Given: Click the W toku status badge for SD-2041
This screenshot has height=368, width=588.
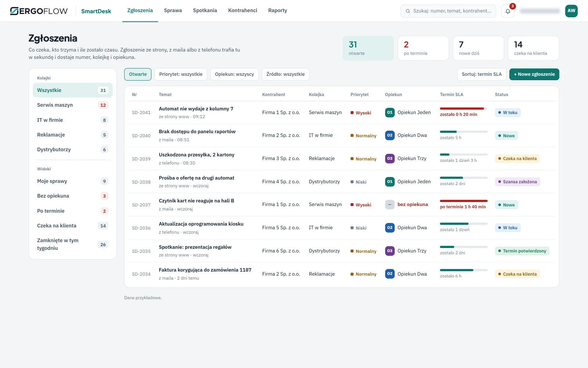Looking at the screenshot, I should point(508,113).
